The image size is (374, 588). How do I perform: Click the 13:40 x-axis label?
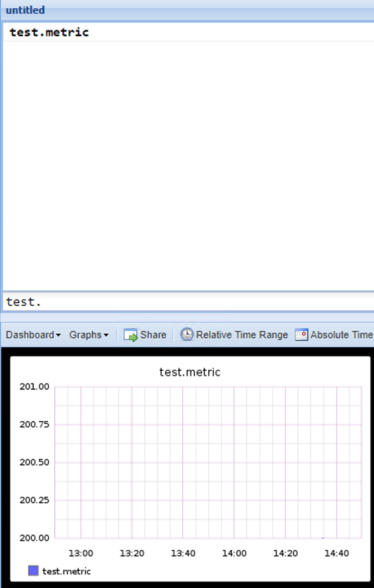(x=183, y=553)
